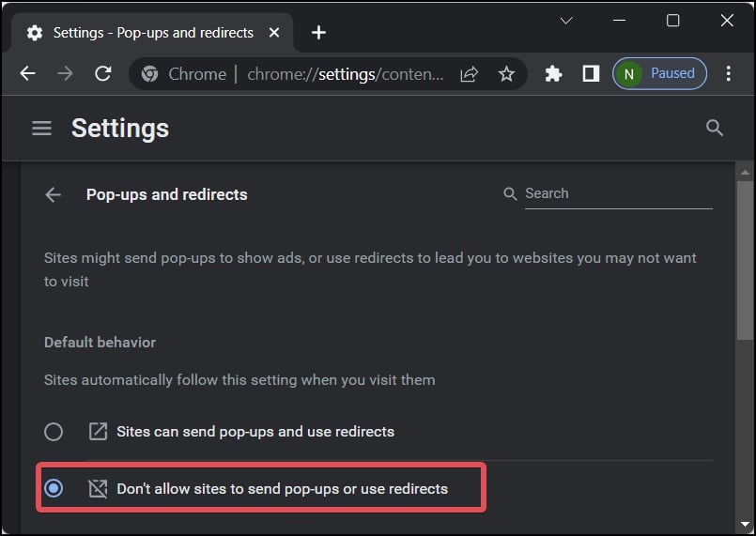Click the Paused profile button

point(659,74)
